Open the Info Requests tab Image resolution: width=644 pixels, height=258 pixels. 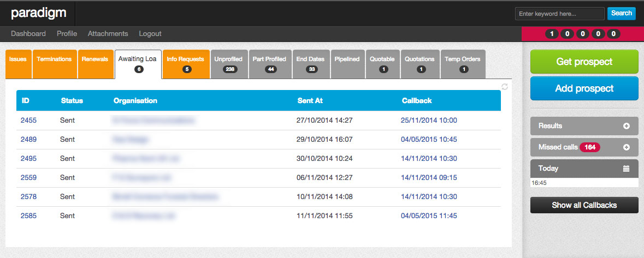[186, 63]
